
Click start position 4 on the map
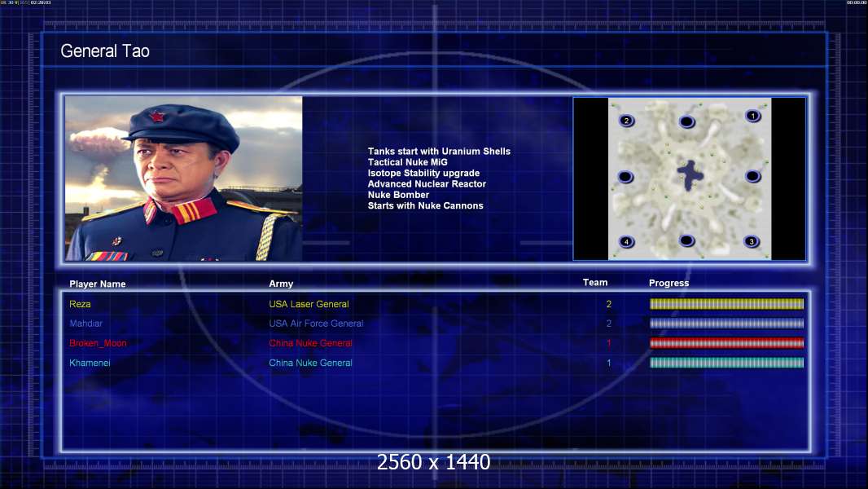[626, 242]
